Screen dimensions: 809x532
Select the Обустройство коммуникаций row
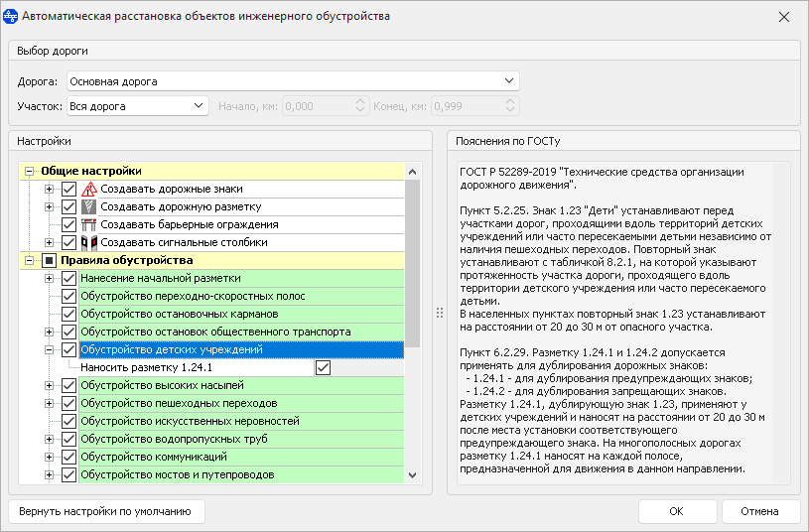241,458
